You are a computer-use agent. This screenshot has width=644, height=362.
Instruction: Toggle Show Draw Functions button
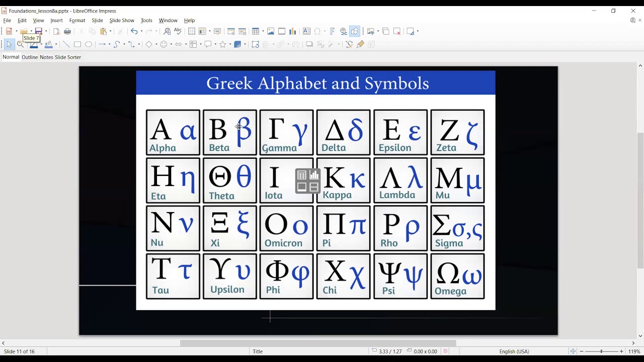pyautogui.click(x=355, y=31)
